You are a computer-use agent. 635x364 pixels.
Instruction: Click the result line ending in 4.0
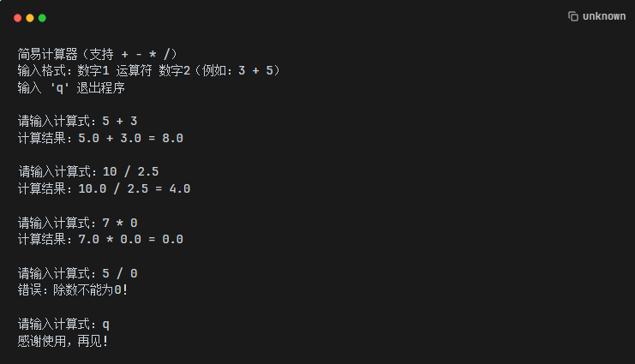coord(104,188)
